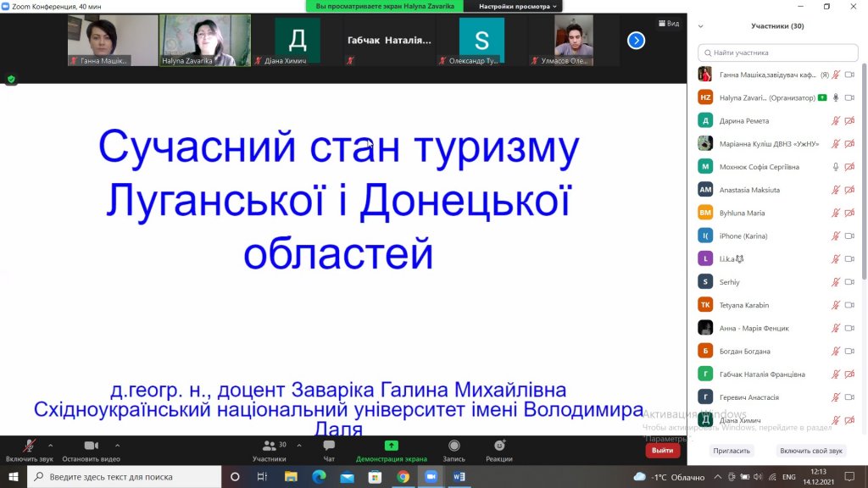Viewport: 868px width, 488px height.
Task: Click the HZ avatar of Halyna Zavari..
Action: point(705,97)
